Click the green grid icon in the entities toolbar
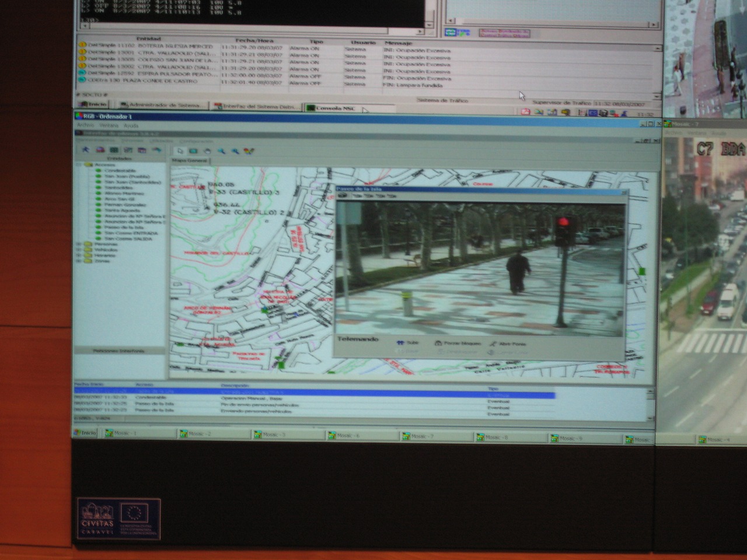The image size is (747, 560). (114, 150)
